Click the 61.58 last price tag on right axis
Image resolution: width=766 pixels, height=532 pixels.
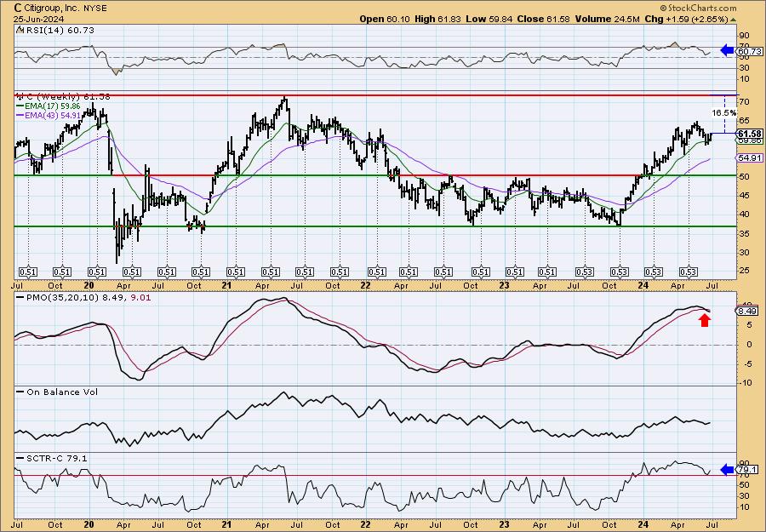749,134
